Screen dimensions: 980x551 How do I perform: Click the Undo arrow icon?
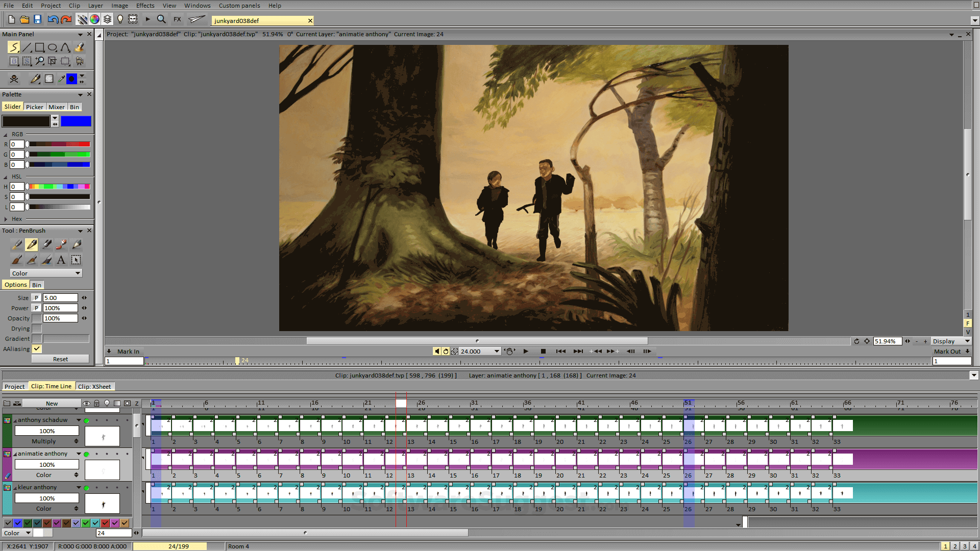[52, 19]
